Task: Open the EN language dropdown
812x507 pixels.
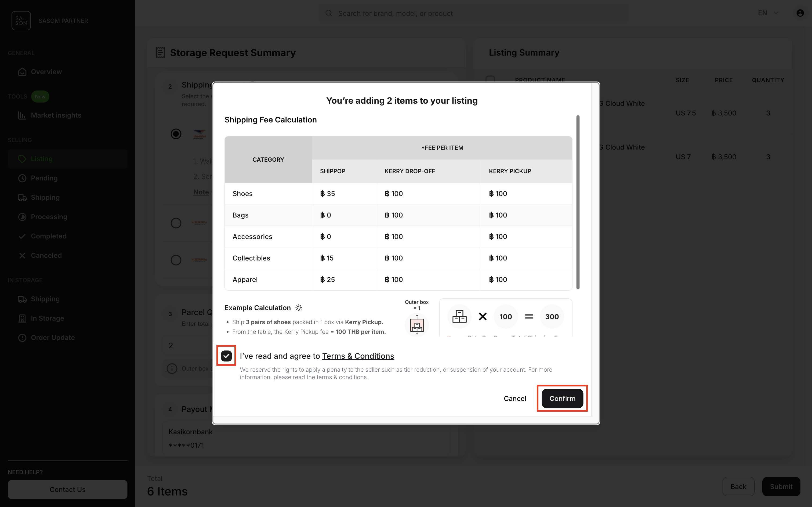Action: [x=768, y=13]
